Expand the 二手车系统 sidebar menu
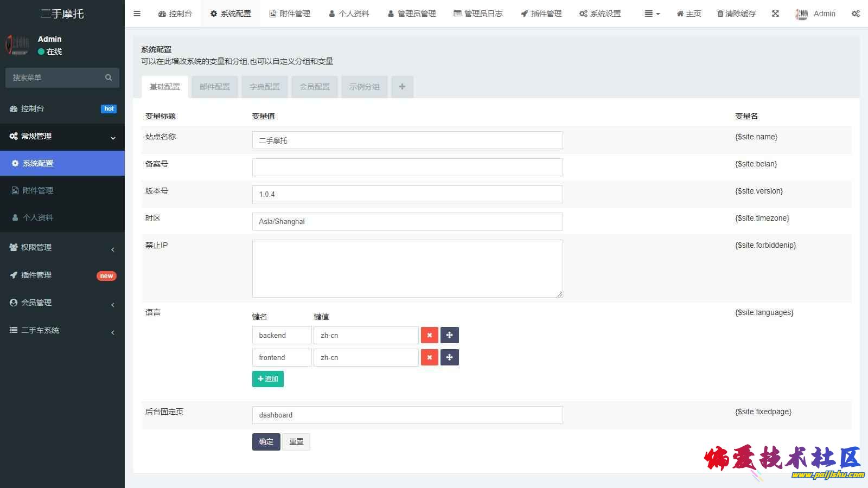Viewport: 868px width, 488px height. point(62,330)
